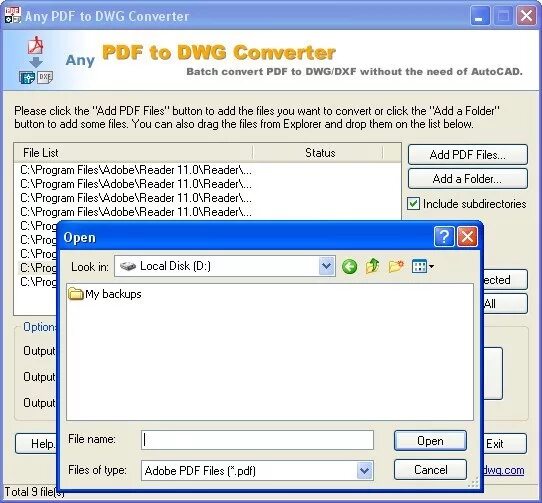
Task: Cancel the Open dialog
Action: 430,469
